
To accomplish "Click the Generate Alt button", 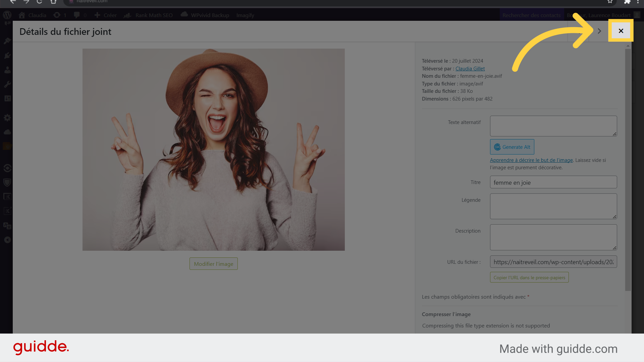I will point(512,147).
